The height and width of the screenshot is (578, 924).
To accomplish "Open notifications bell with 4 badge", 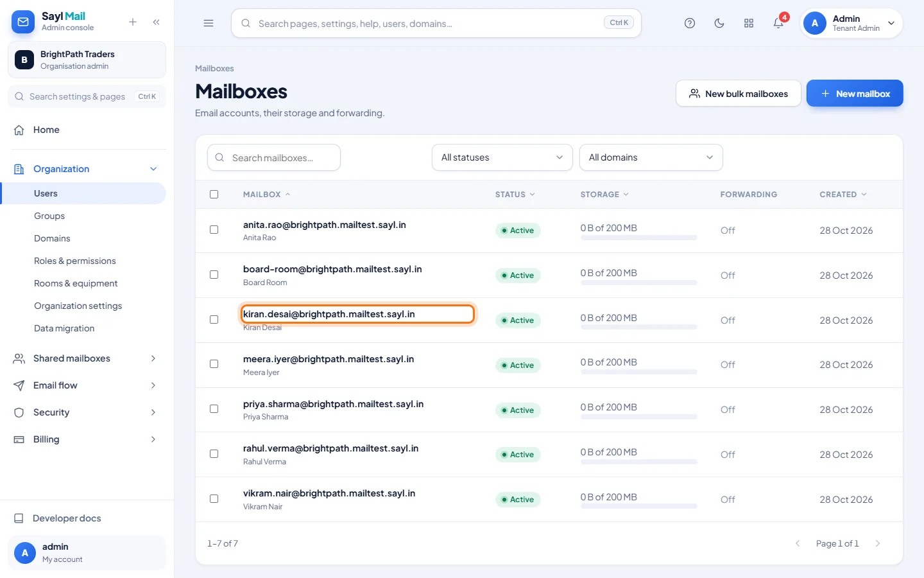I will (778, 23).
